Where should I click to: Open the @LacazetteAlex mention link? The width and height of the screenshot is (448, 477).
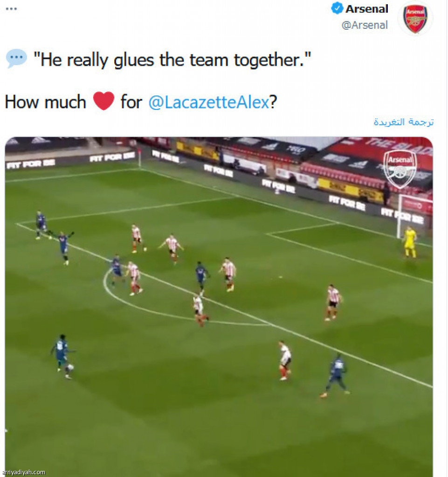tap(208, 102)
